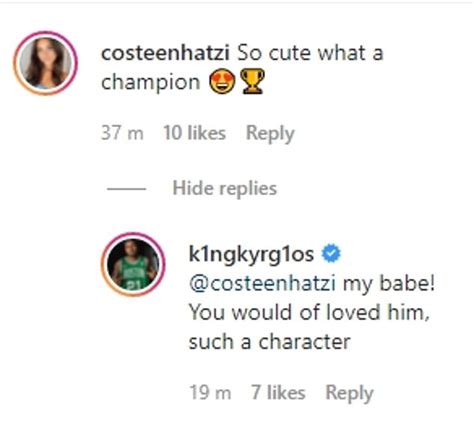The width and height of the screenshot is (474, 435).
Task: Open the 37 m comment timestamp
Action: (x=122, y=133)
